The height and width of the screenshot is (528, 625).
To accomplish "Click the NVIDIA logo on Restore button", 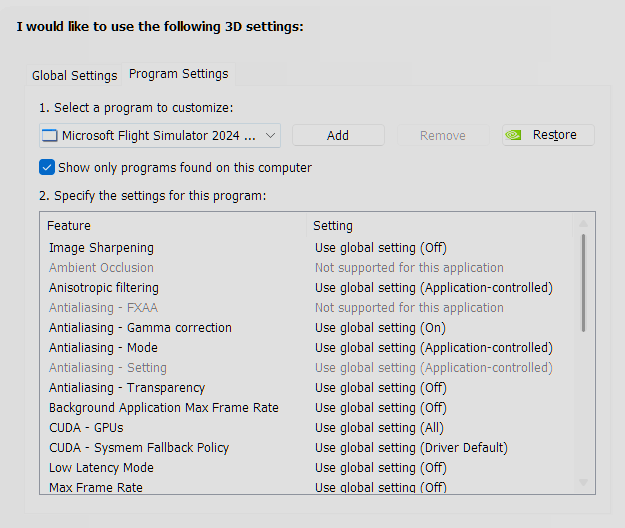I will tap(513, 135).
